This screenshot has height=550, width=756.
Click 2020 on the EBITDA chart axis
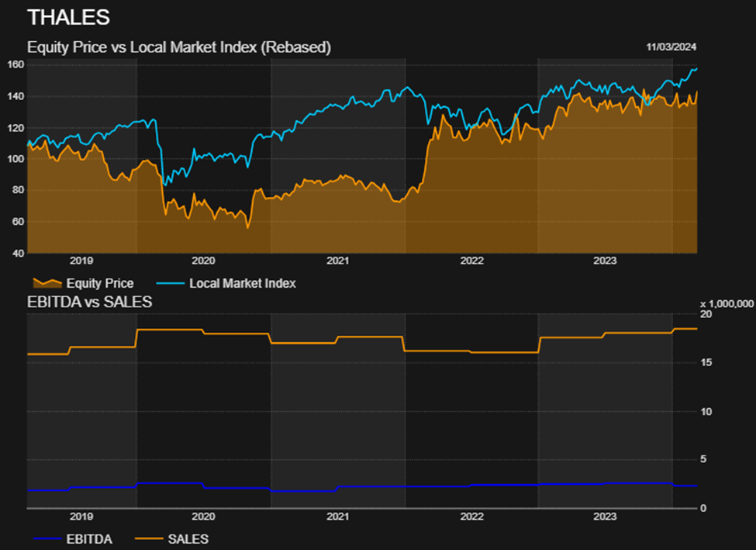(203, 516)
